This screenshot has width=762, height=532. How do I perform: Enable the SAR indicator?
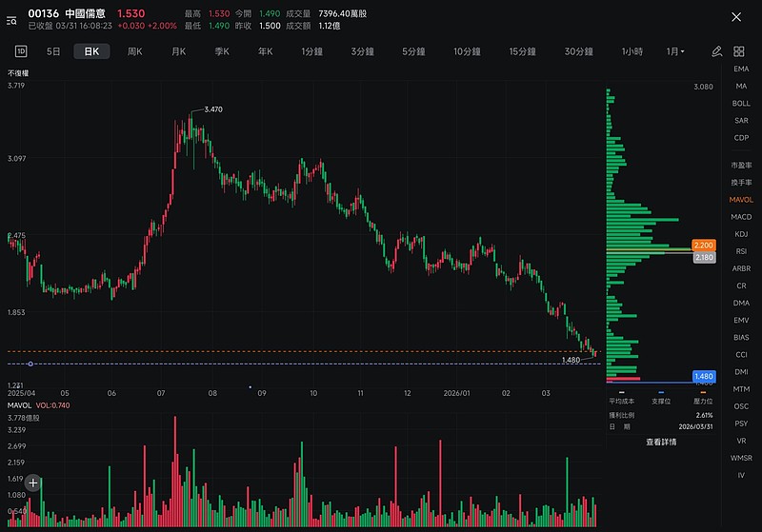tap(741, 120)
